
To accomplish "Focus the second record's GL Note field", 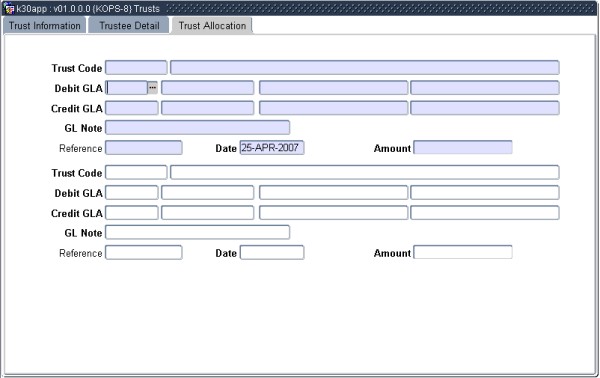I will [197, 233].
